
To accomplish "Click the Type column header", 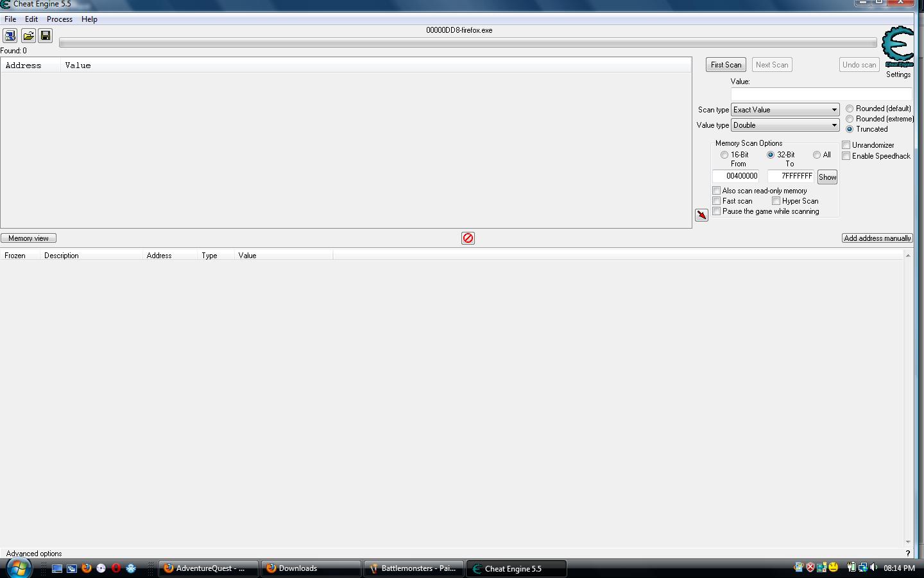I will [216, 256].
